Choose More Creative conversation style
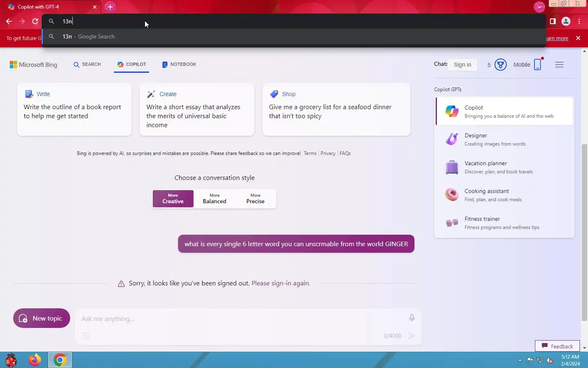588x368 pixels. (x=173, y=199)
